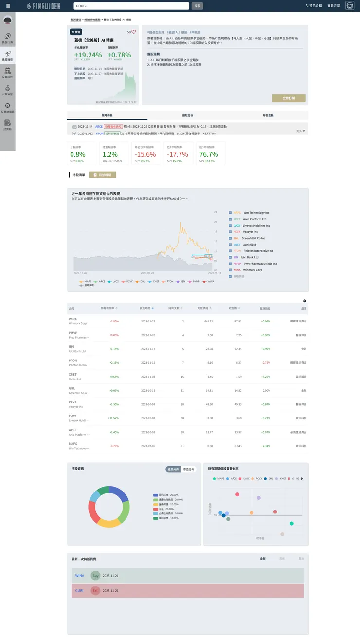This screenshot has height=644, width=360.
Task: Switch to the 績效分析 tab
Action: (x=187, y=115)
